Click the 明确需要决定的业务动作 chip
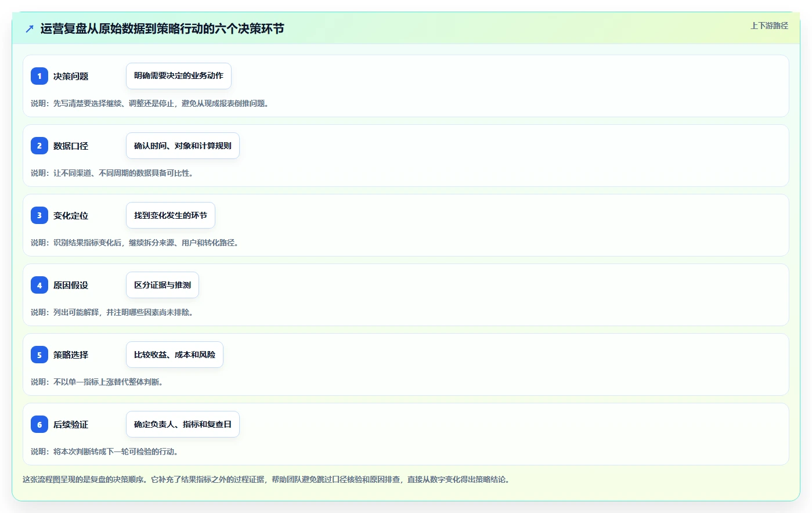Image resolution: width=812 pixels, height=513 pixels. (x=179, y=76)
